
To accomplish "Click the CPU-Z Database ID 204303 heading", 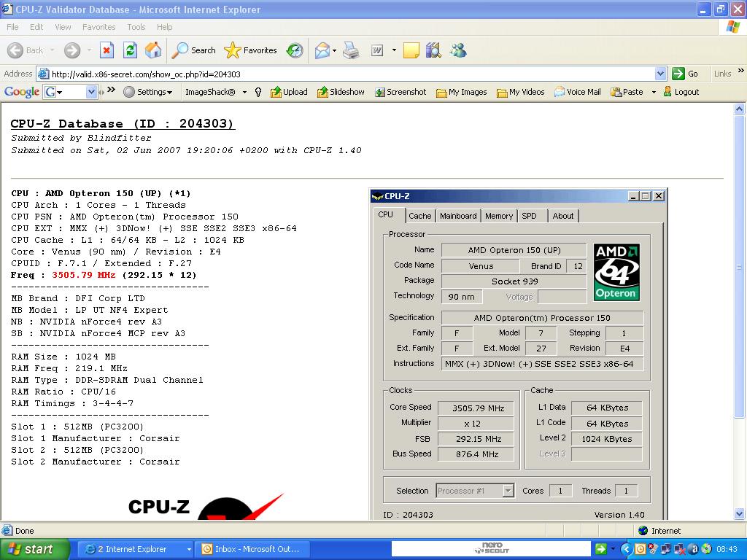I will click(123, 124).
